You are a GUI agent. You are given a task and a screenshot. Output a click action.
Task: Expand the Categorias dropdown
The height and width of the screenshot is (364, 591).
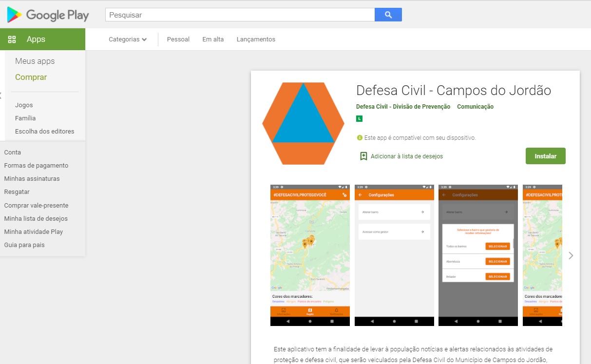128,39
